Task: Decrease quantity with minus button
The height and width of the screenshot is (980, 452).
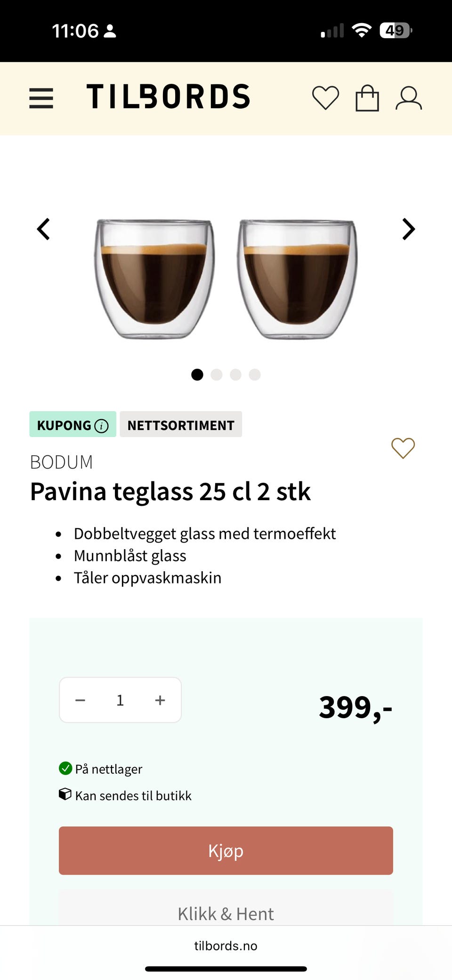Action: click(81, 700)
